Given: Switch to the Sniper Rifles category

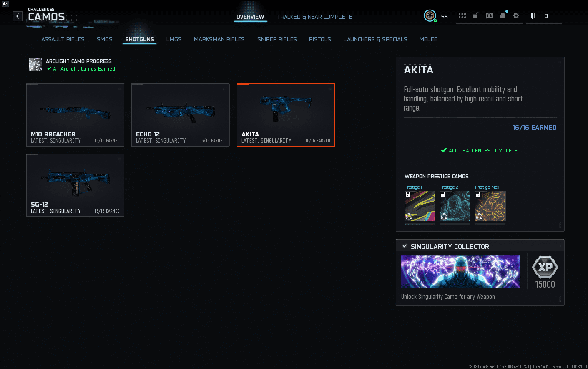Looking at the screenshot, I should [x=277, y=39].
